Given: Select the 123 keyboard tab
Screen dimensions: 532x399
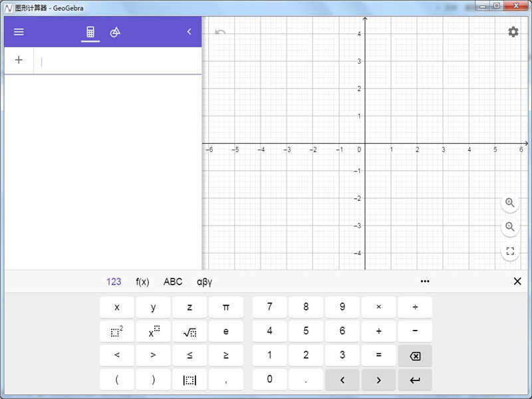Looking at the screenshot, I should pos(114,281).
